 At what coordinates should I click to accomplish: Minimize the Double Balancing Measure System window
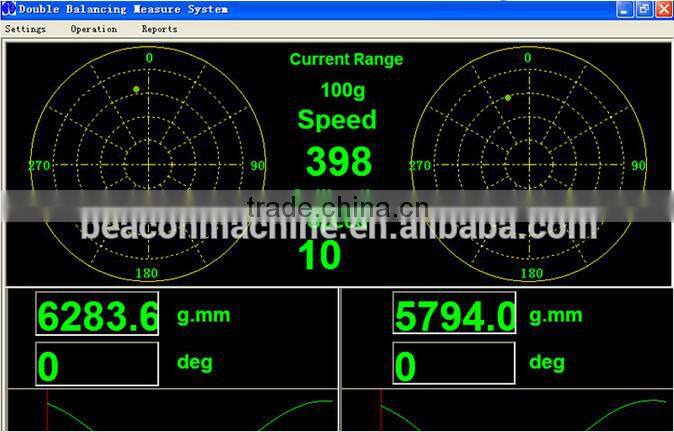[x=624, y=9]
